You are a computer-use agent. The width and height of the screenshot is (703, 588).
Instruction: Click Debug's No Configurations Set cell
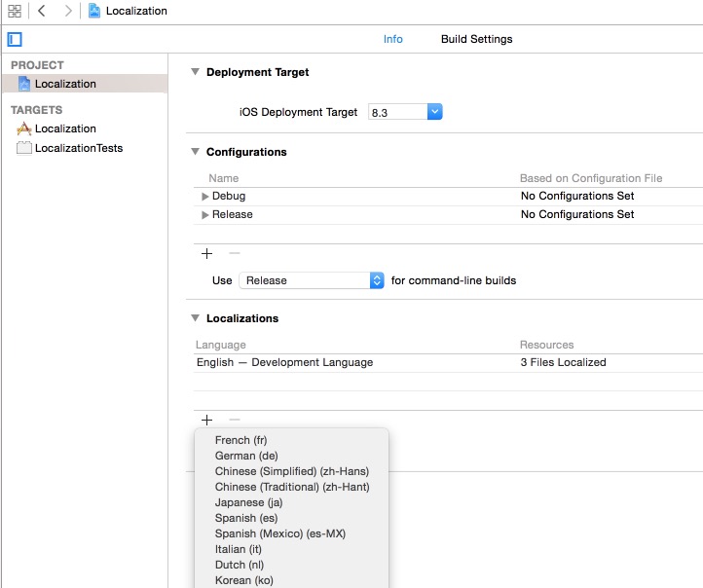coord(577,196)
